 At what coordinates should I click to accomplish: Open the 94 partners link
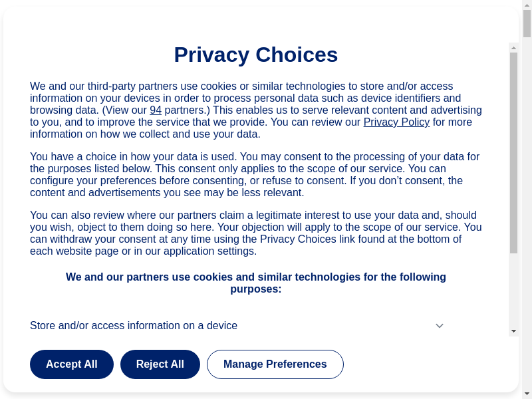(156, 110)
